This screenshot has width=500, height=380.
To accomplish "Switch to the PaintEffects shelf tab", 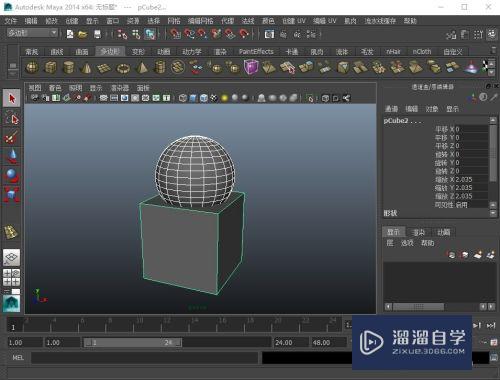I will click(x=256, y=52).
